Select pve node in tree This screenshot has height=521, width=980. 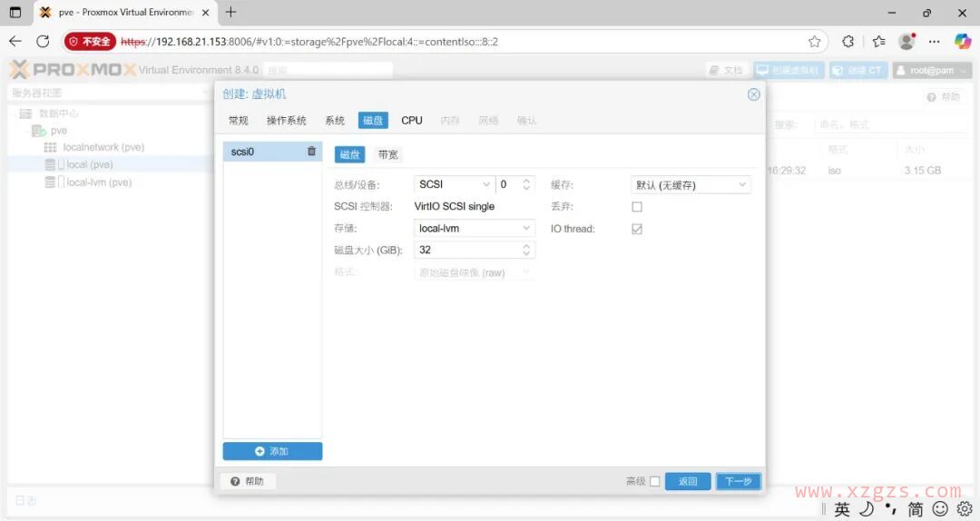pos(59,131)
